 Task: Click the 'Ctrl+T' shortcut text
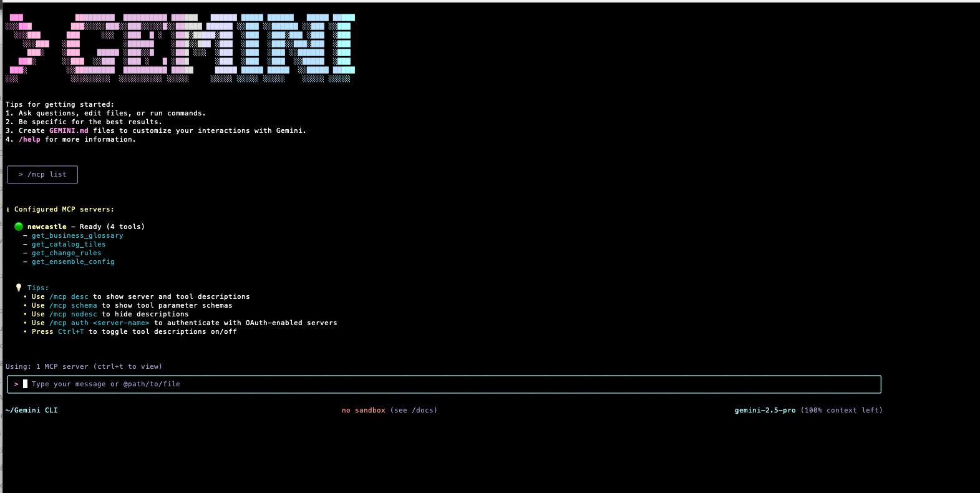tap(70, 332)
